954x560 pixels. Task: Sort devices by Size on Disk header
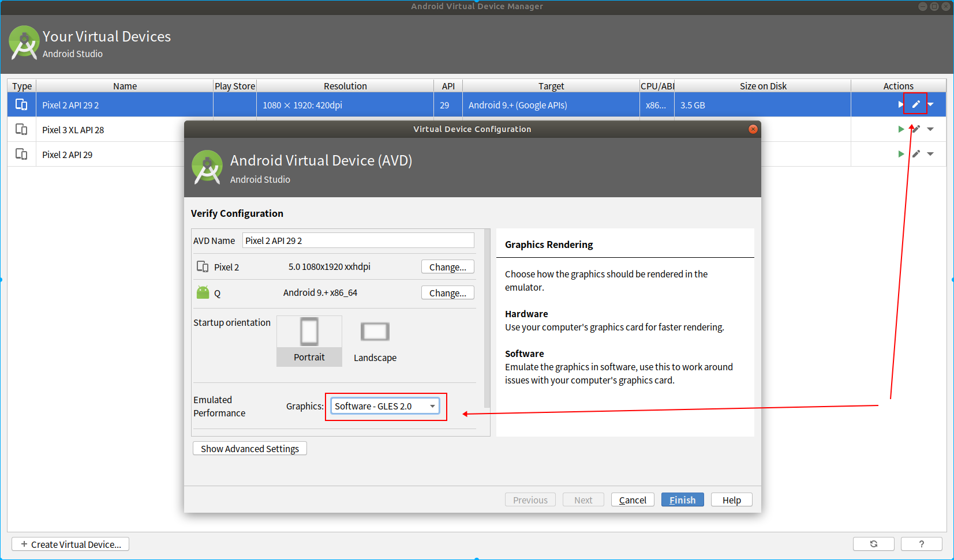click(763, 86)
